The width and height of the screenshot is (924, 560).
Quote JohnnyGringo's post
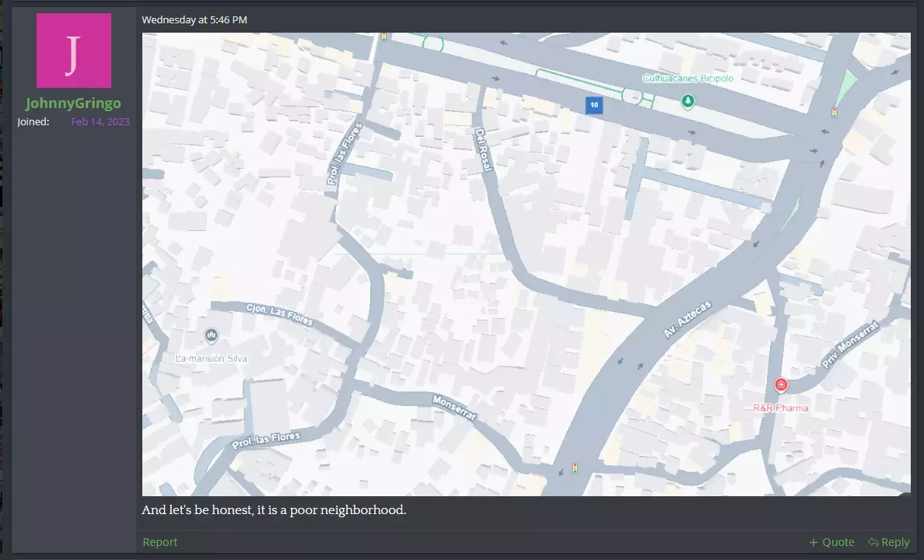[x=831, y=542]
